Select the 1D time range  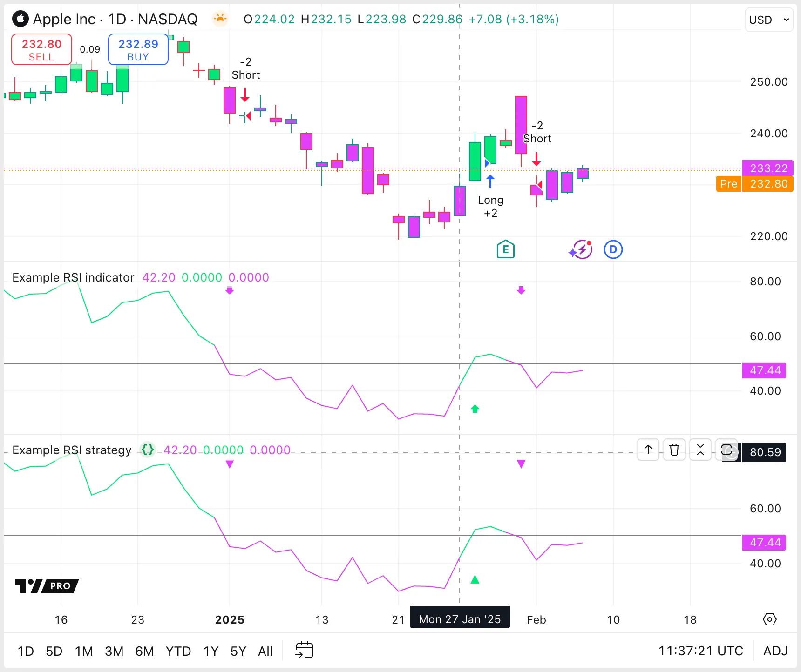[26, 651]
